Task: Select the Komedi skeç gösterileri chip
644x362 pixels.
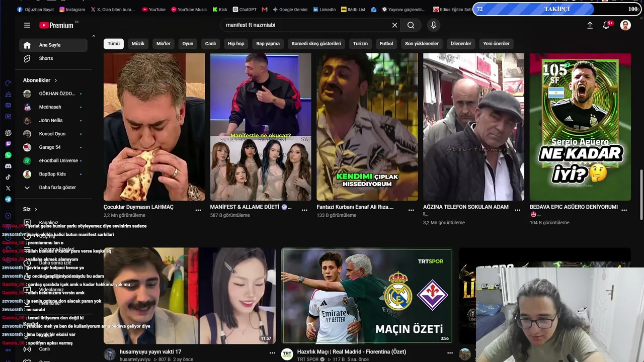Action: point(316,44)
